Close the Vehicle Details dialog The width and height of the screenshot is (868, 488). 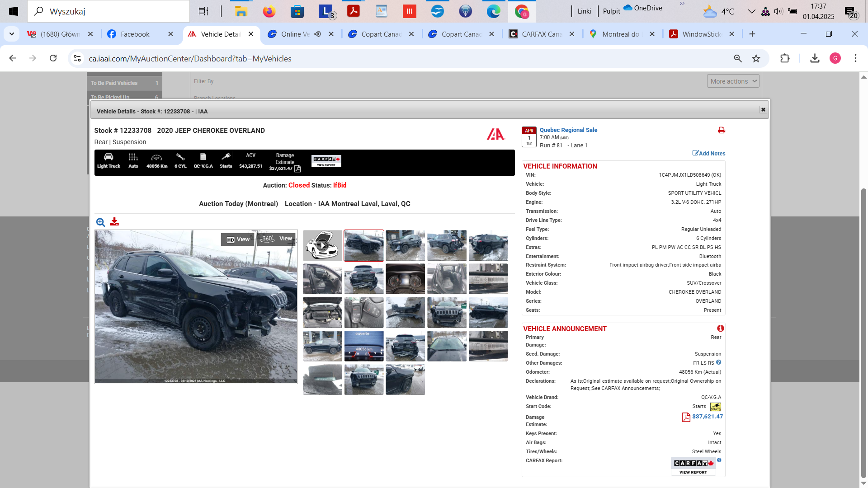(763, 109)
